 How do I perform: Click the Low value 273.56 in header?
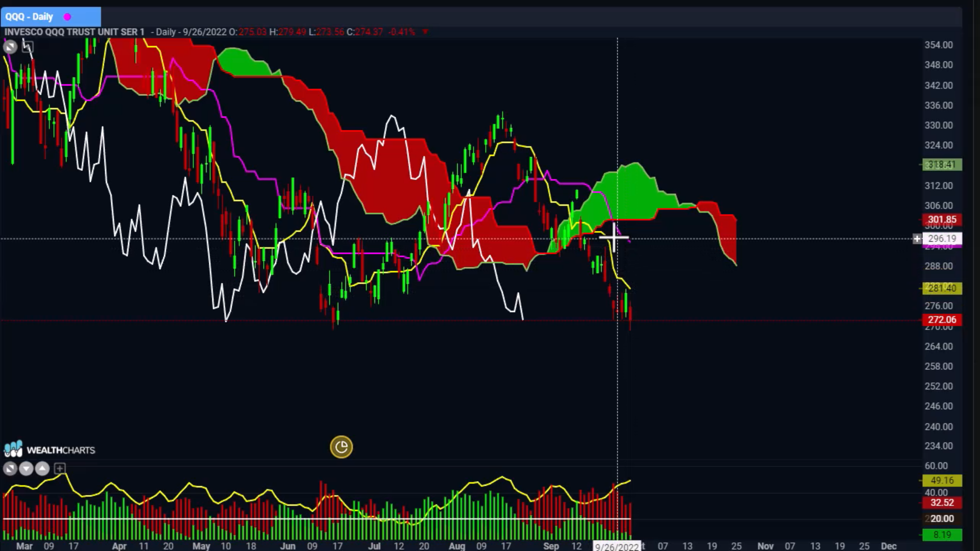tap(330, 32)
